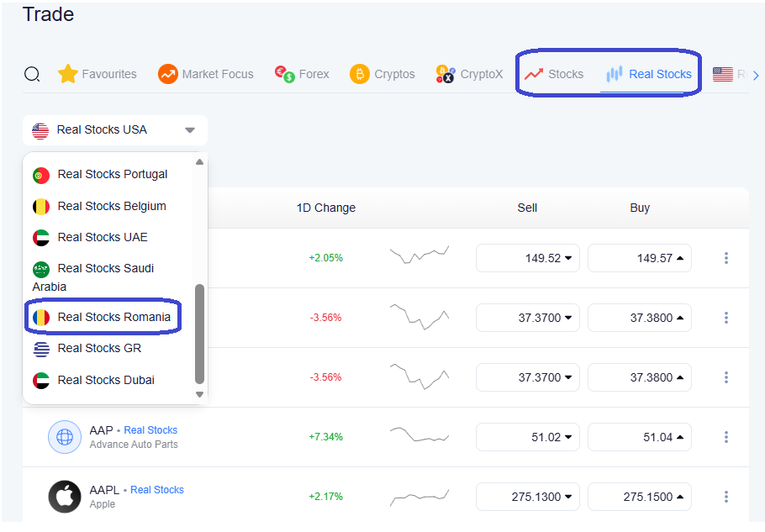Open Cryptos via the Bitcoin icon
Image resolution: width=765 pixels, height=532 pixels.
pos(359,74)
